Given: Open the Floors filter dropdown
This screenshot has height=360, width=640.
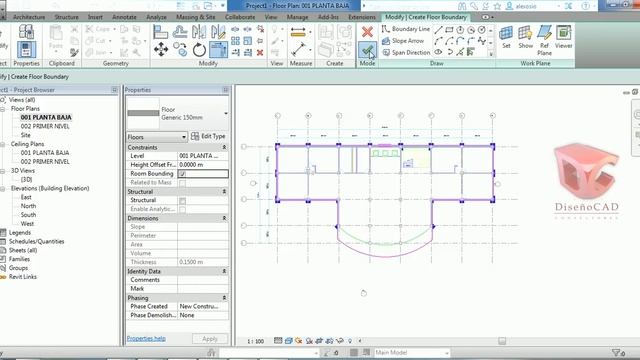Looking at the screenshot, I should 157,137.
